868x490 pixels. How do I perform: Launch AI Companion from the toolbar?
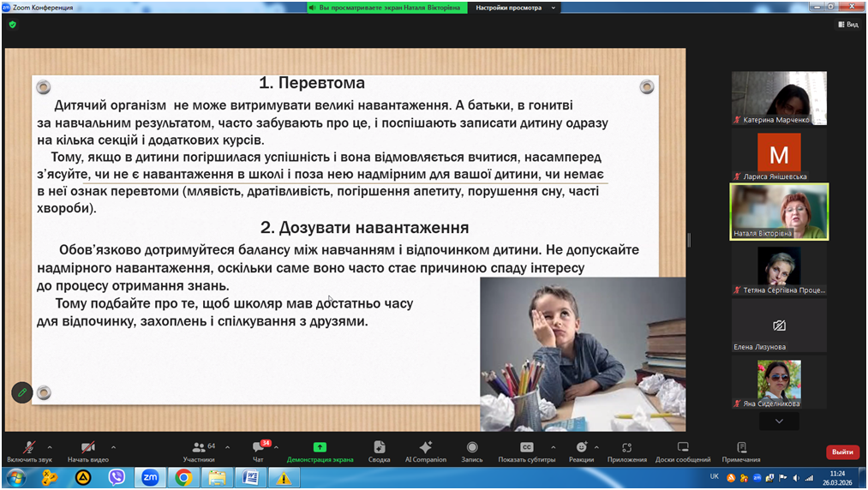click(x=426, y=451)
